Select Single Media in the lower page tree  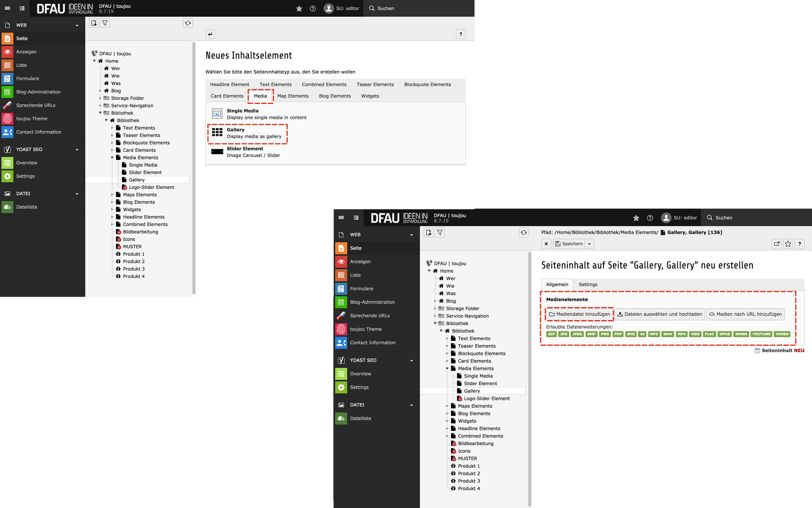coord(478,376)
